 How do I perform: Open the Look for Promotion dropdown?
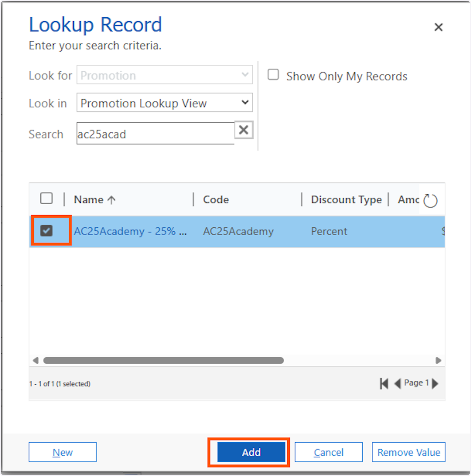pyautogui.click(x=164, y=75)
